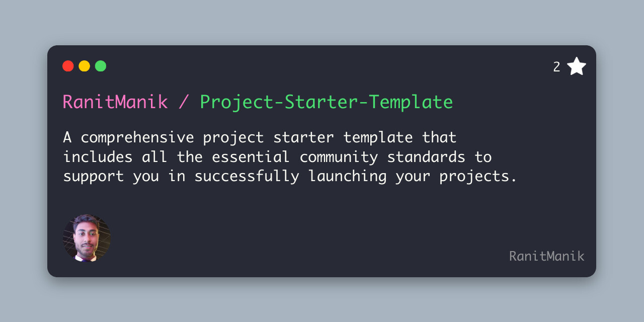Click the gray RanitManik footer username

pyautogui.click(x=546, y=256)
